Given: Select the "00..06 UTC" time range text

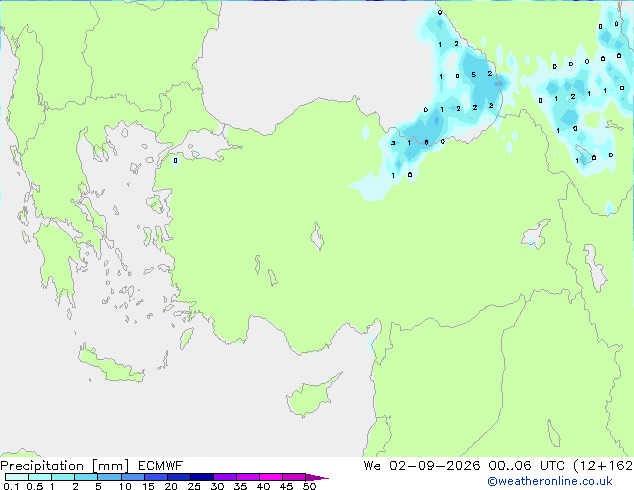Looking at the screenshot, I should point(526,466).
